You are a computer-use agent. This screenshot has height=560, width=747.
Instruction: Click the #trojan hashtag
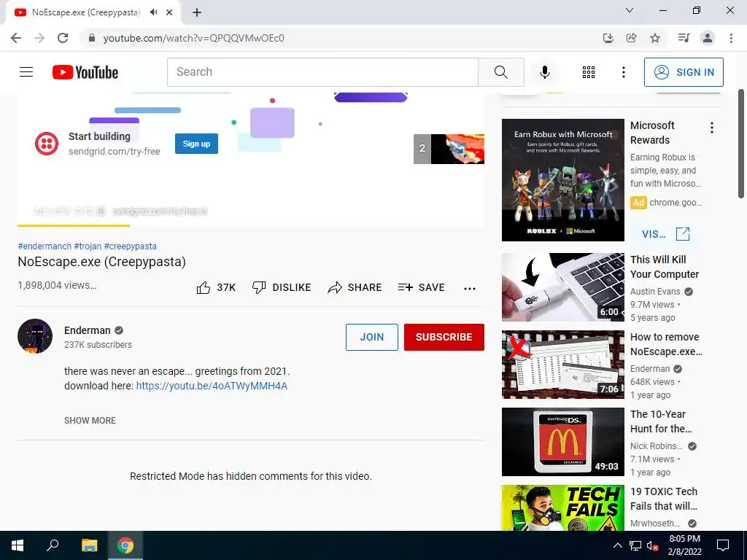tap(88, 246)
